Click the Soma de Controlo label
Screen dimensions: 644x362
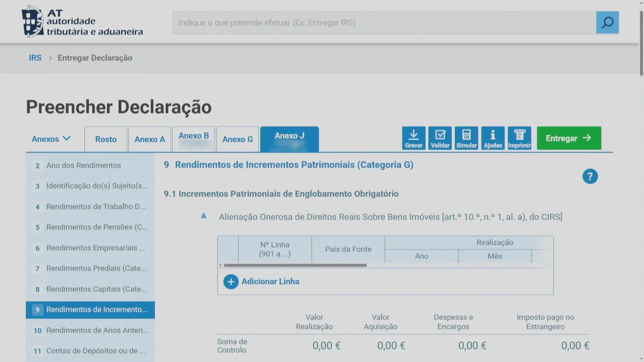[232, 346]
